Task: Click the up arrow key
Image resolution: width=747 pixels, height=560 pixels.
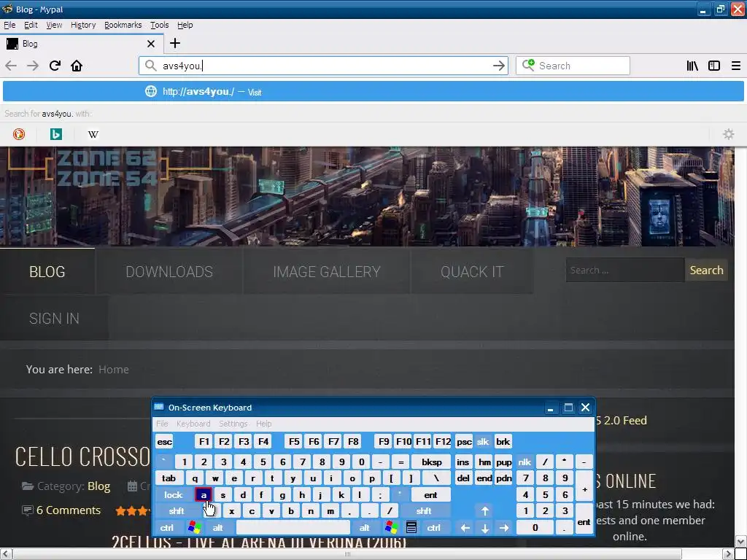Action: click(x=485, y=511)
